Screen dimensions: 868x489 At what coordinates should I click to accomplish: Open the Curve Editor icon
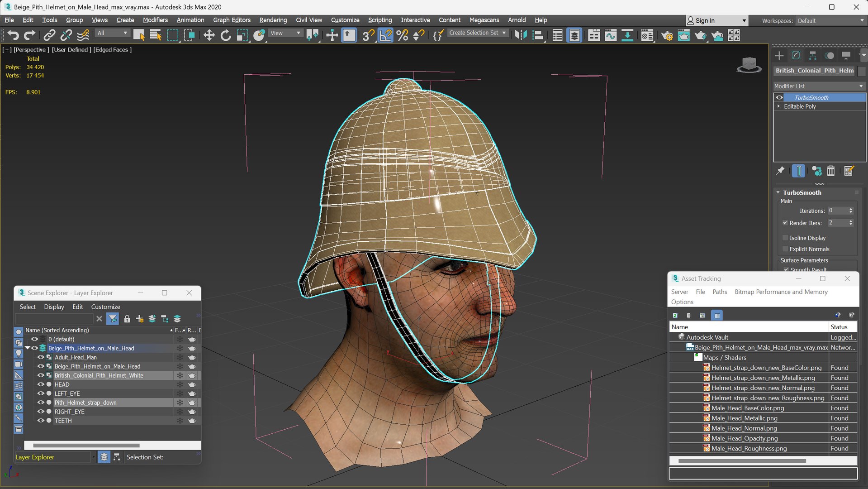[611, 35]
